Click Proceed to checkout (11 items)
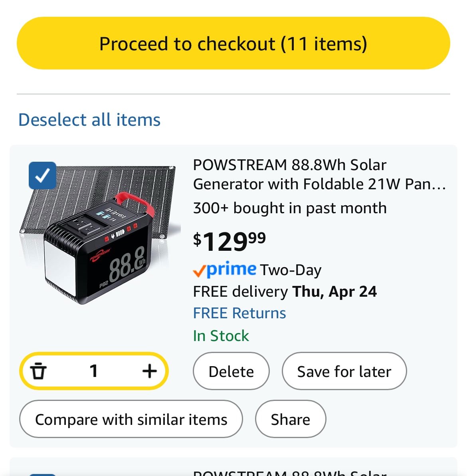This screenshot has width=467, height=476. (233, 43)
